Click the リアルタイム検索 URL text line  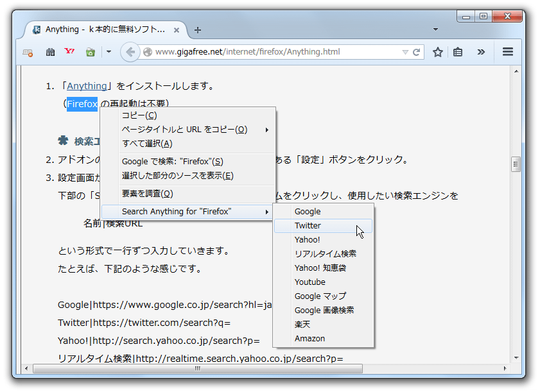pos(200,359)
